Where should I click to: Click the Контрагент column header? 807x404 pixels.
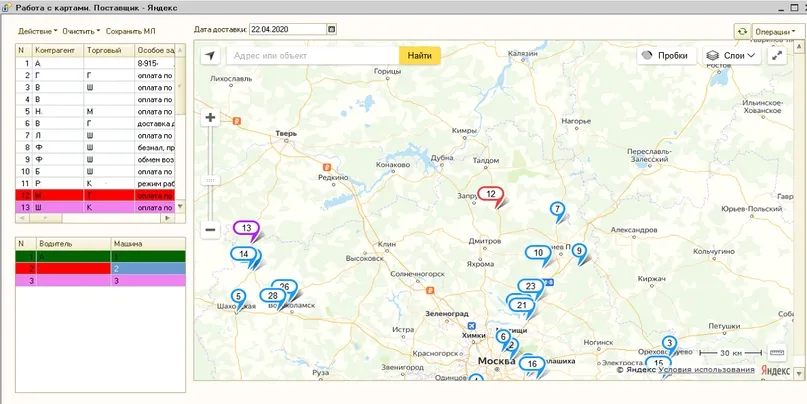(58, 50)
